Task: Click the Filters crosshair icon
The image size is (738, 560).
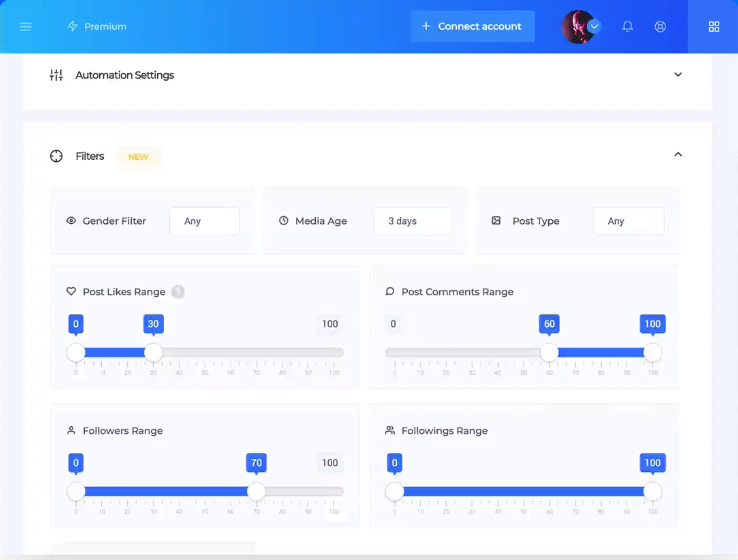Action: click(56, 156)
